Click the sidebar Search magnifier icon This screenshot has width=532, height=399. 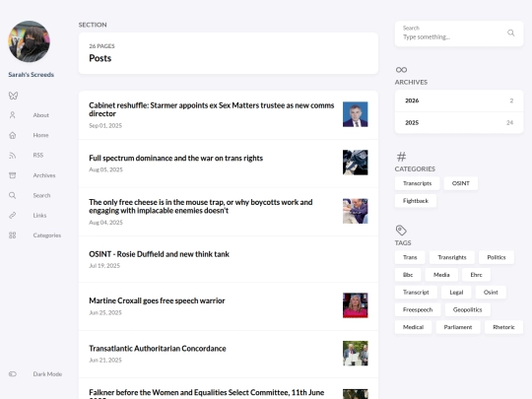coord(13,195)
